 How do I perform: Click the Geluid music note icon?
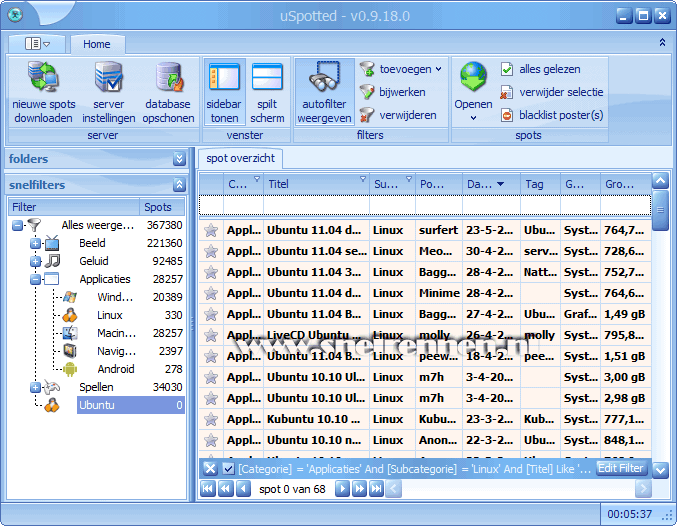(52, 261)
